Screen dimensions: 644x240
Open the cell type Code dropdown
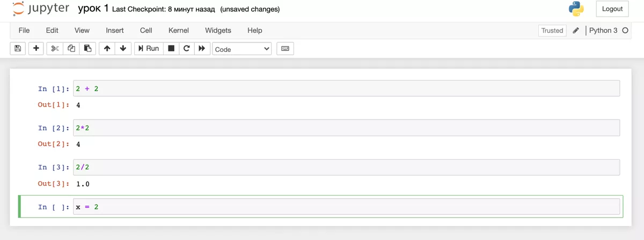tap(242, 49)
